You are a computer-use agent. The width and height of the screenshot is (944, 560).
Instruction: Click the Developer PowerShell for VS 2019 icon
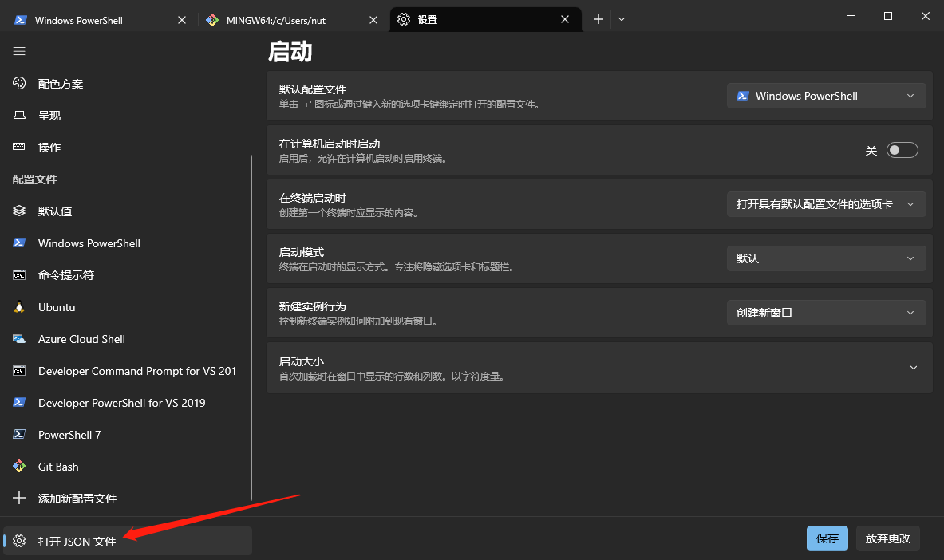(x=19, y=402)
